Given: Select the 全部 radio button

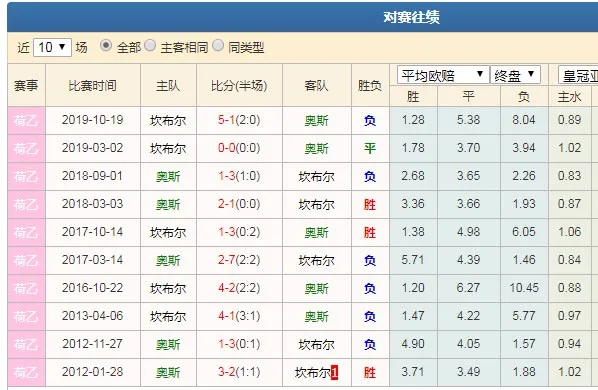Looking at the screenshot, I should click(x=106, y=46).
